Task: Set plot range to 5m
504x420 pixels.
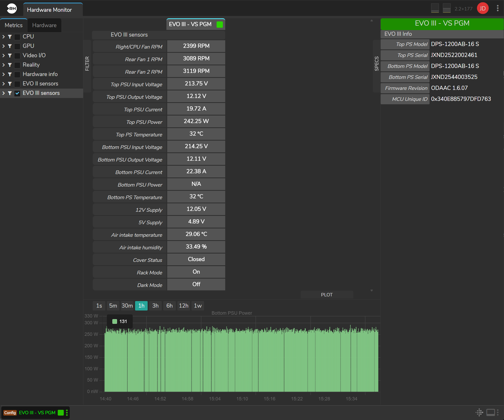Action: (113, 306)
